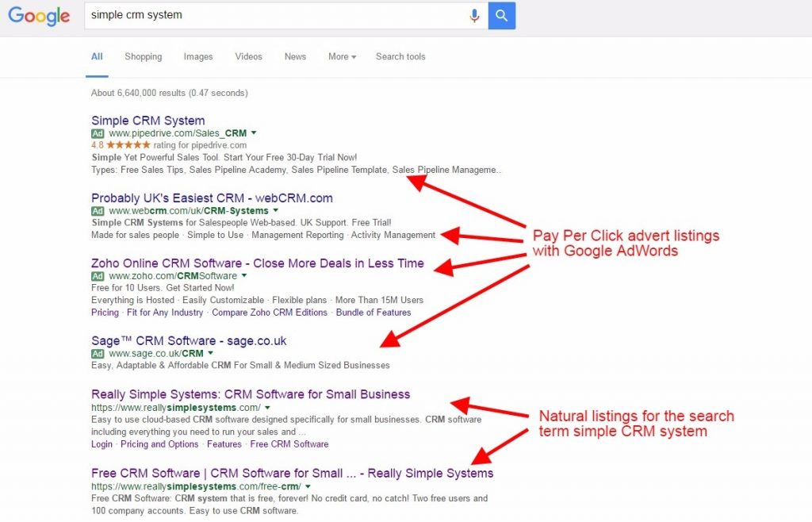The height and width of the screenshot is (522, 812).
Task: Open the Bundle of Features sitelink
Action: tap(373, 313)
